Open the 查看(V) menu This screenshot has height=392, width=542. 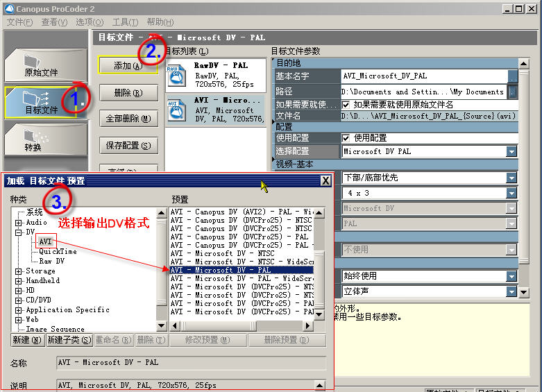pyautogui.click(x=54, y=22)
